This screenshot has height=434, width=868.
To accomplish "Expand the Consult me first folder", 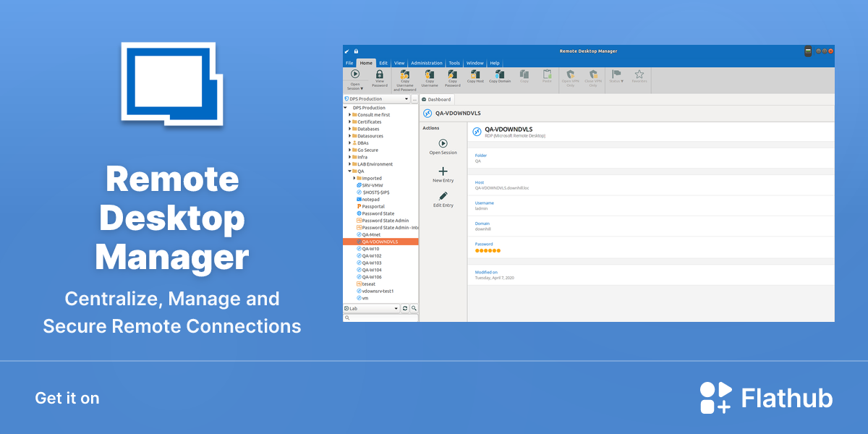I will click(350, 115).
